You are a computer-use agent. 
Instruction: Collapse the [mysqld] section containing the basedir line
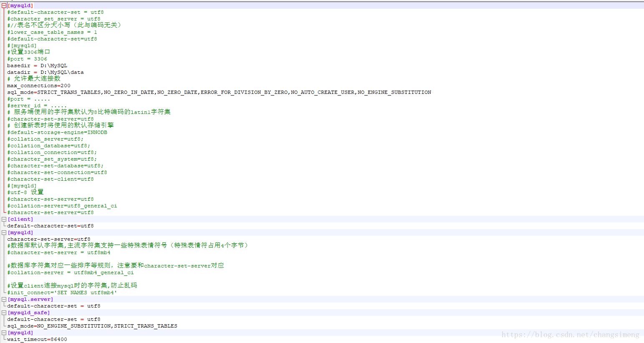pyautogui.click(x=4, y=6)
